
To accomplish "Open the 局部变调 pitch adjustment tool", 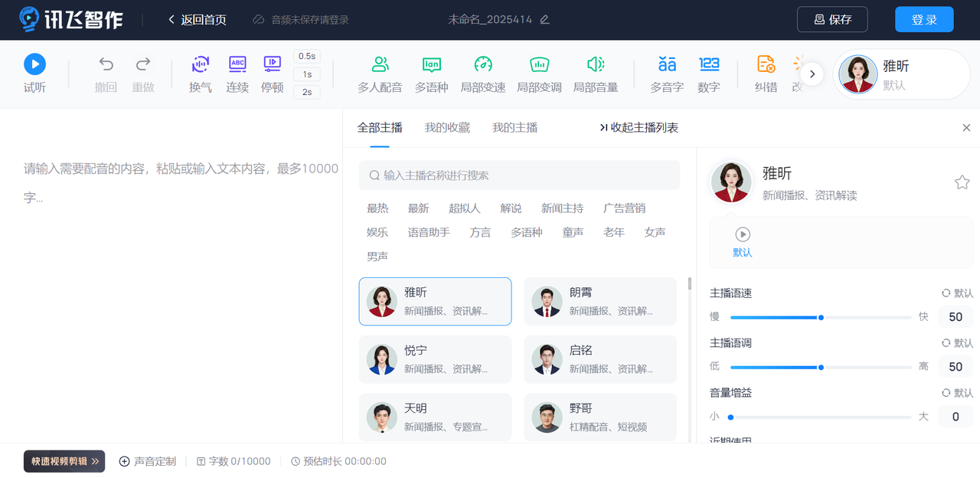I will [x=540, y=74].
